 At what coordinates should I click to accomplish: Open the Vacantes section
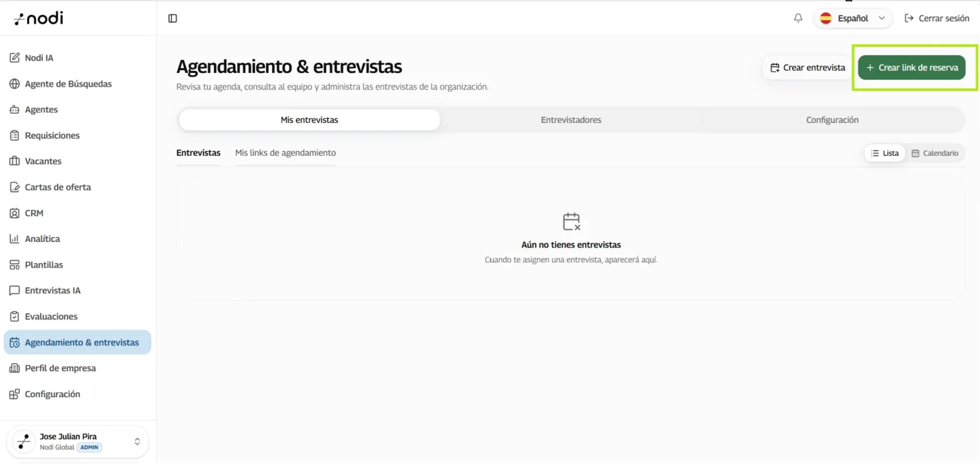[x=77, y=161]
